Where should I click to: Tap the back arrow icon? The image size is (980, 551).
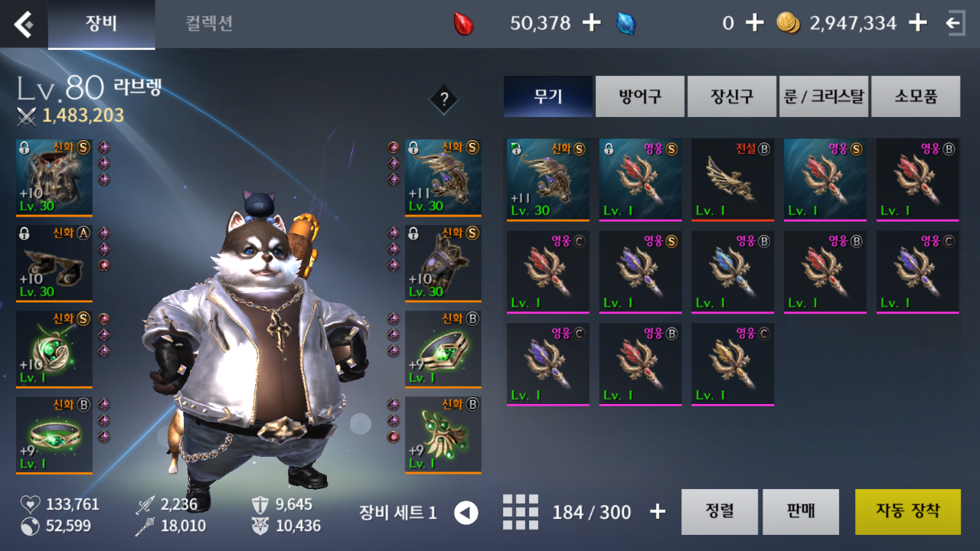(x=24, y=24)
